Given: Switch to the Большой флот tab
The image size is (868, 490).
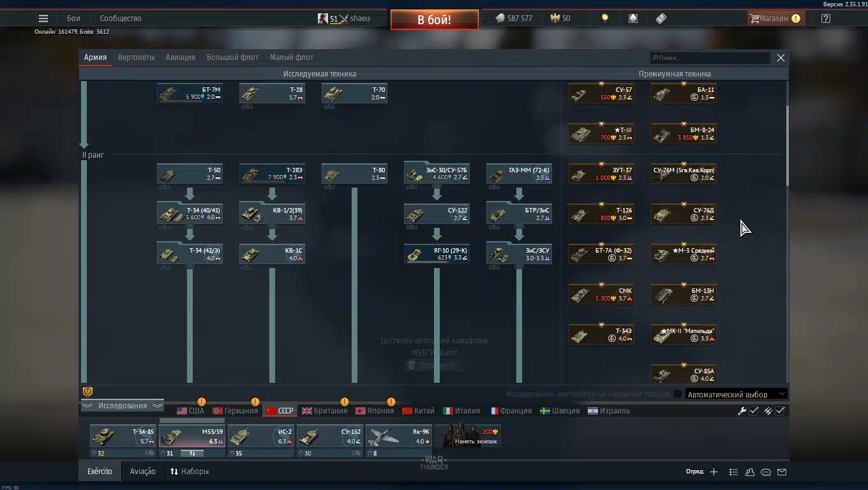Looking at the screenshot, I should pos(232,57).
